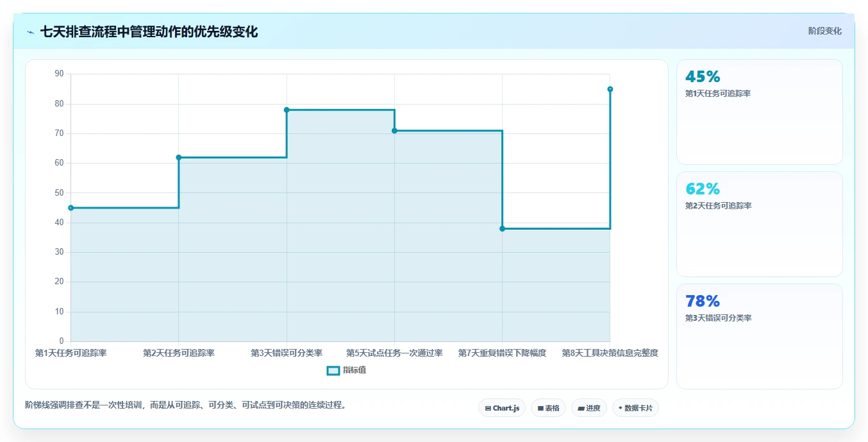Click the 第3天错误可分类率 card caption

(x=718, y=318)
